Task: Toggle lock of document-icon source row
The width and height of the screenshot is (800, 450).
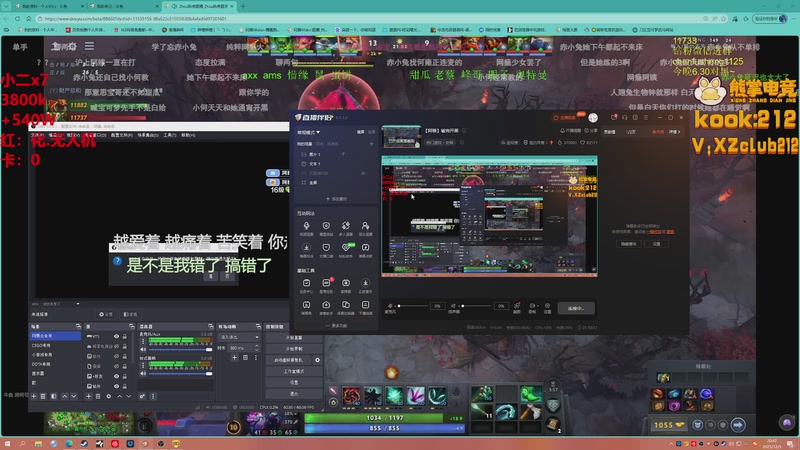Action: click(x=124, y=366)
